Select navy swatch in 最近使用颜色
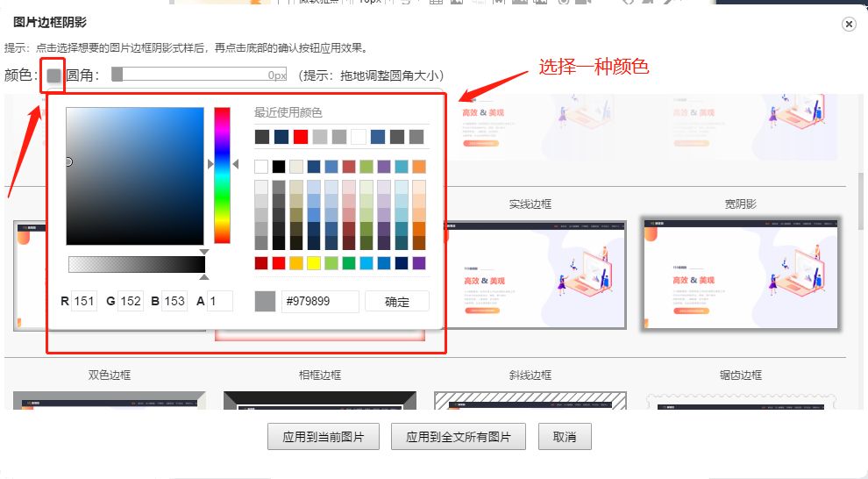This screenshot has height=479, width=868. coord(281,137)
